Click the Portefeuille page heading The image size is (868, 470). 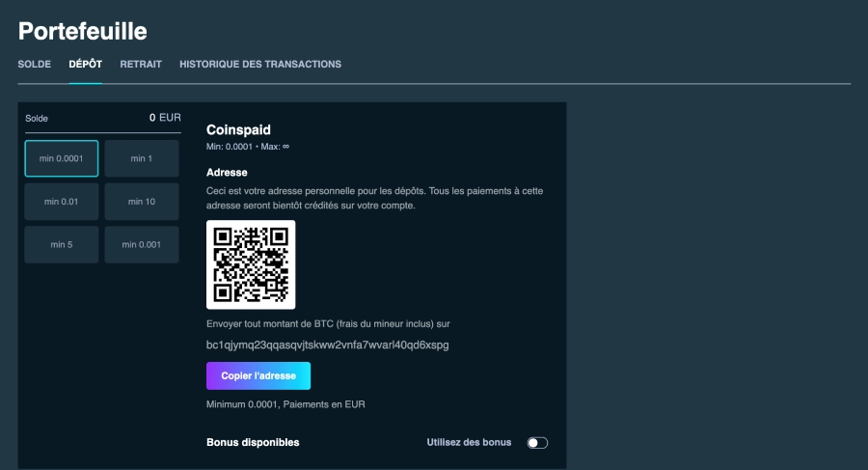click(83, 31)
